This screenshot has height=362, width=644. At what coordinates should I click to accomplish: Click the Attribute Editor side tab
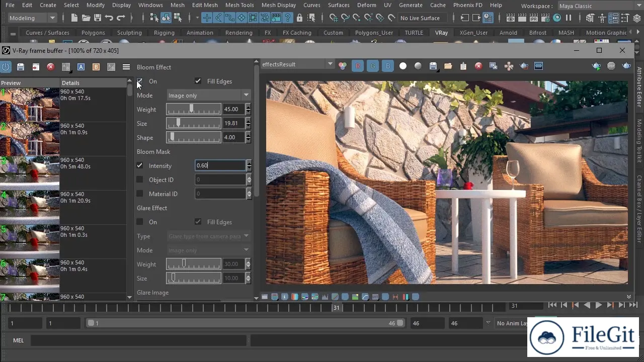coord(639,87)
